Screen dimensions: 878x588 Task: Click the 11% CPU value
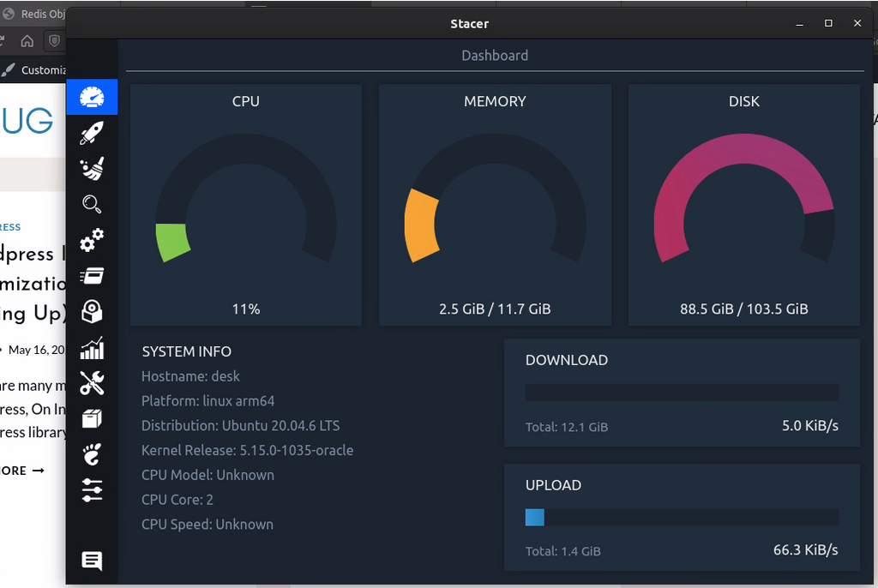[246, 309]
